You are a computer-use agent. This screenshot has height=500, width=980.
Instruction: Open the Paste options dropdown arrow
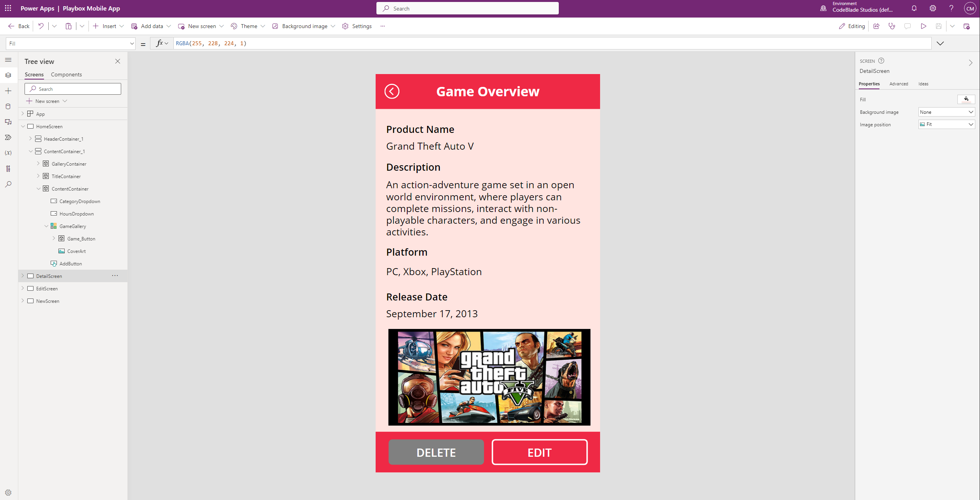(x=82, y=26)
